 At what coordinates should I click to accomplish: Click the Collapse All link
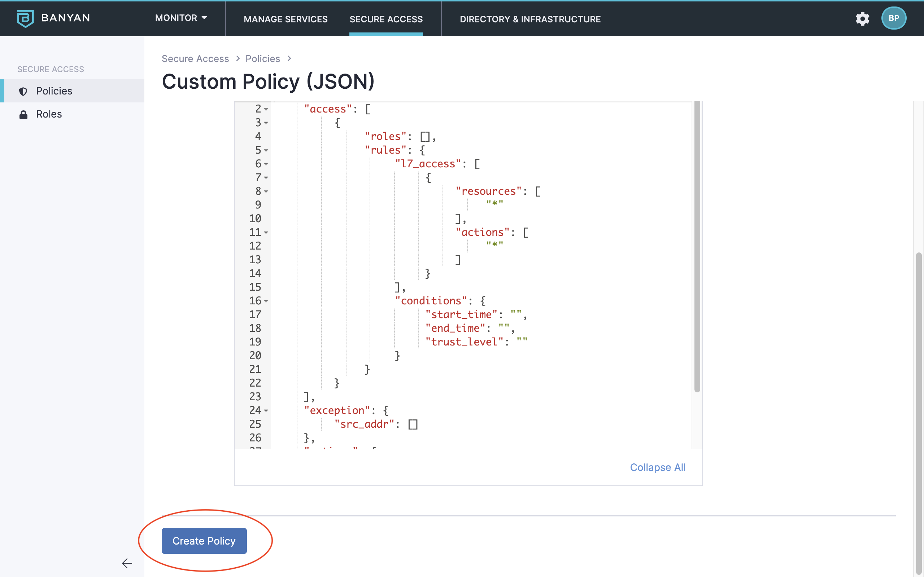657,467
